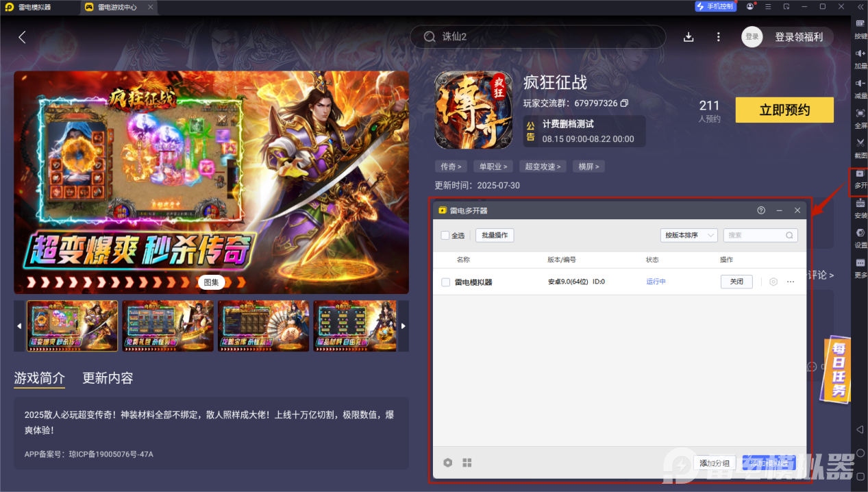Image resolution: width=868 pixels, height=492 pixels.
Task: Click the 诛仙2 game search box
Action: pyautogui.click(x=538, y=37)
